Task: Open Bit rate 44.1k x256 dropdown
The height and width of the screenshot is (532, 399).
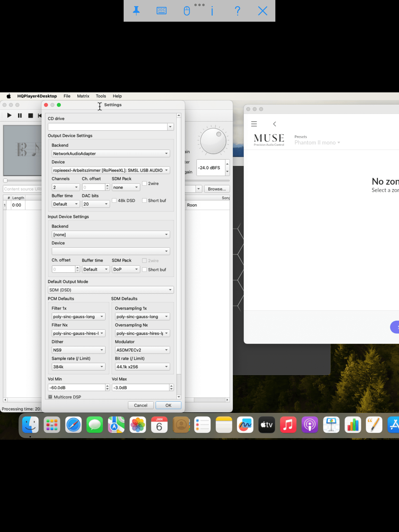Action: click(x=142, y=367)
